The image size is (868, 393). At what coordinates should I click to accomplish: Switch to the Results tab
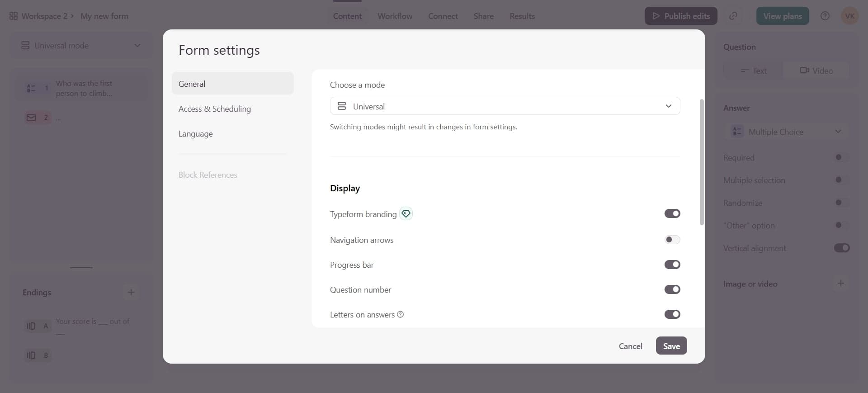(x=522, y=16)
